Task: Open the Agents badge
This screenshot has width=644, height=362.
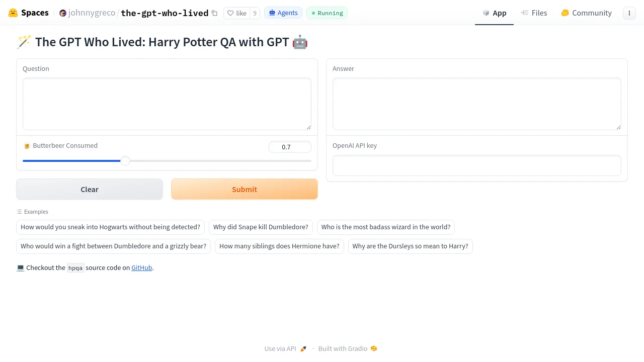Action: pyautogui.click(x=283, y=13)
